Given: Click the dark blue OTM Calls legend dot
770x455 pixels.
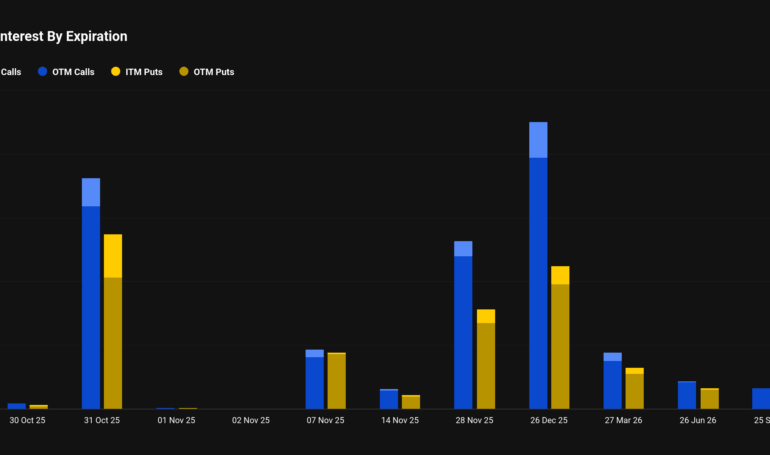Looking at the screenshot, I should 42,72.
